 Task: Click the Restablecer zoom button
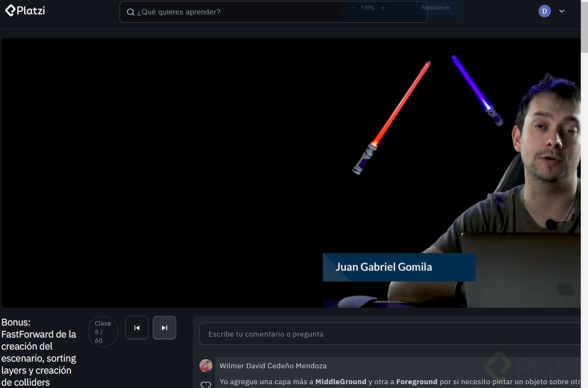pyautogui.click(x=435, y=8)
